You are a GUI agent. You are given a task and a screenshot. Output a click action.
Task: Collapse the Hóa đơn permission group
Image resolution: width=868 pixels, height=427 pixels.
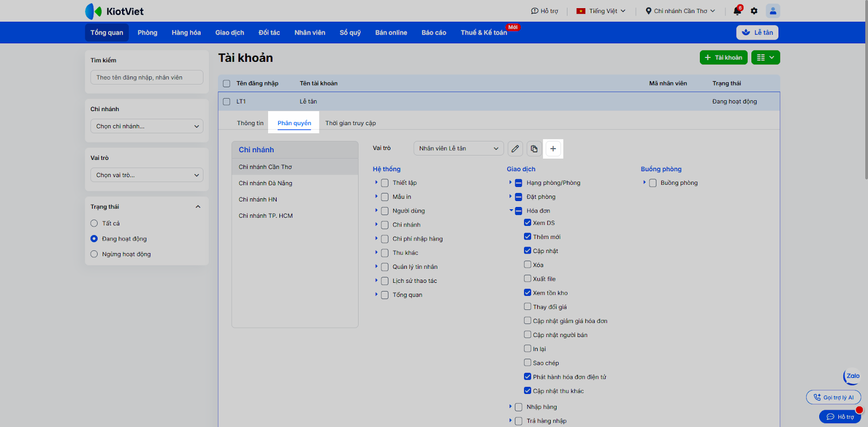pos(511,210)
